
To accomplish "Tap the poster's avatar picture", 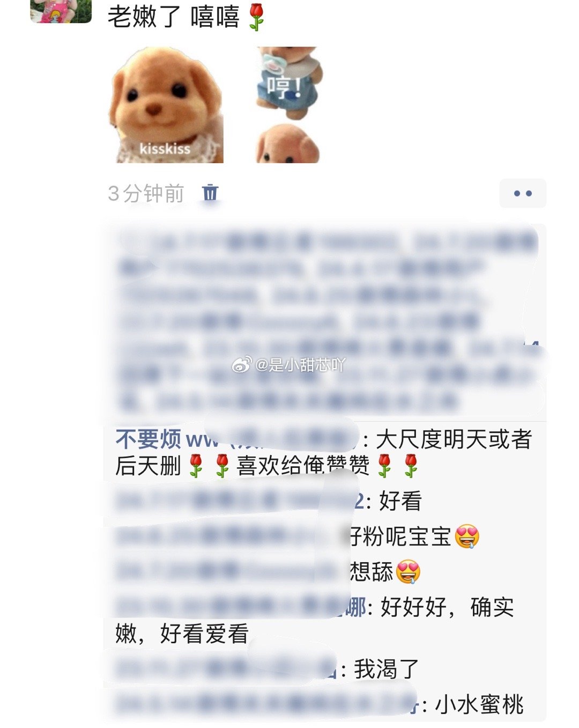I will 61,11.
